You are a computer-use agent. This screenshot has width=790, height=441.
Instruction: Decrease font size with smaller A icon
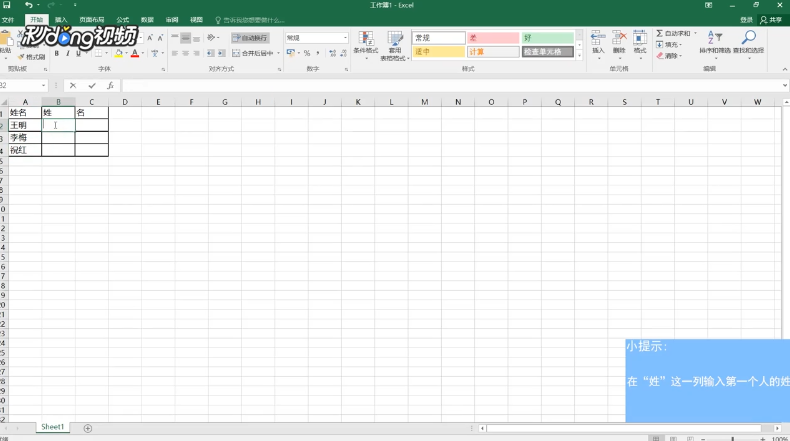point(160,38)
